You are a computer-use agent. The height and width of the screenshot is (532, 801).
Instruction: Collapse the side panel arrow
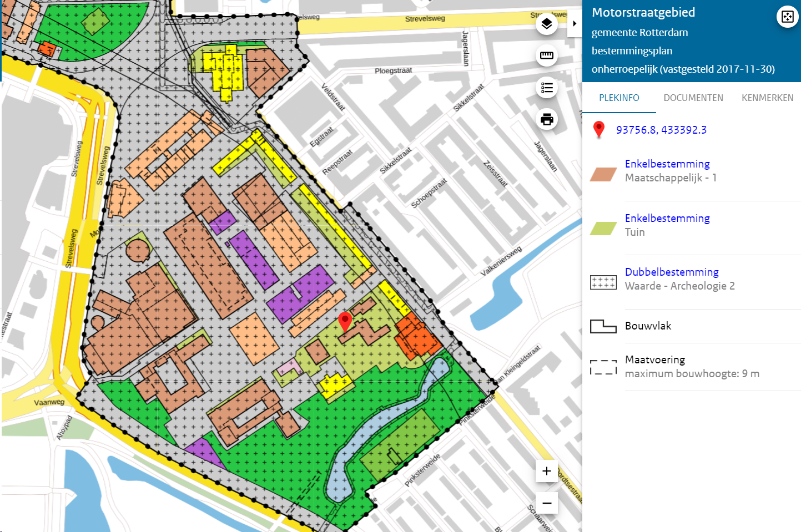[x=575, y=24]
